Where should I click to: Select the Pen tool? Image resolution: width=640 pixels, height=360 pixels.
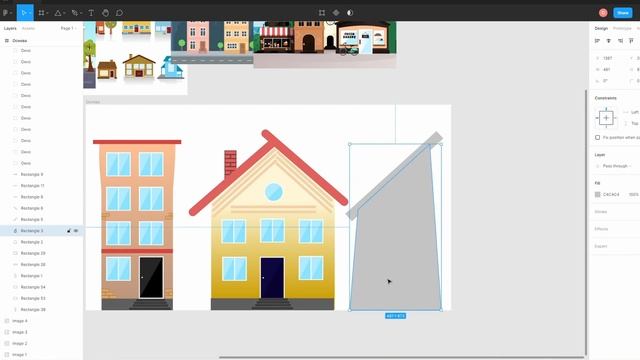click(74, 13)
